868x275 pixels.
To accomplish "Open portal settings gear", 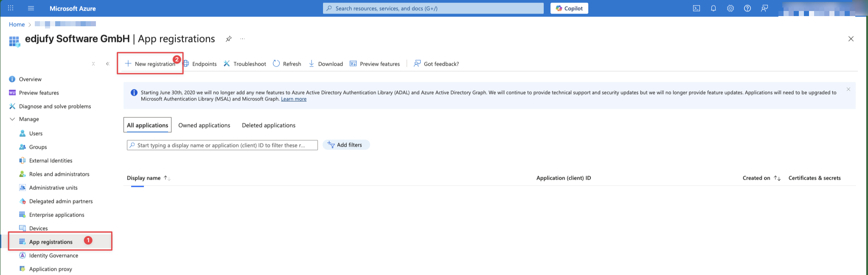I will tap(730, 8).
